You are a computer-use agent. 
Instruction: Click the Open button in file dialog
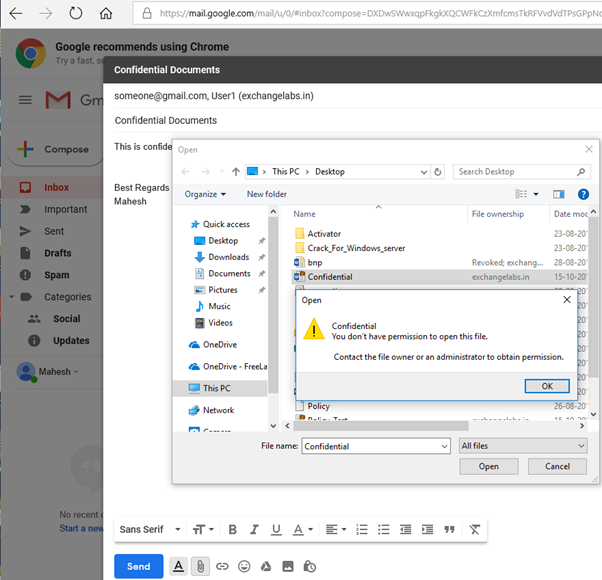click(489, 466)
